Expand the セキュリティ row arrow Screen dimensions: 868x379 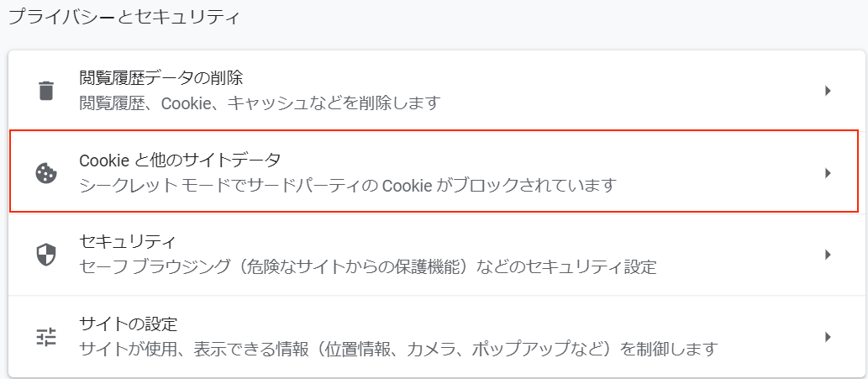(829, 255)
